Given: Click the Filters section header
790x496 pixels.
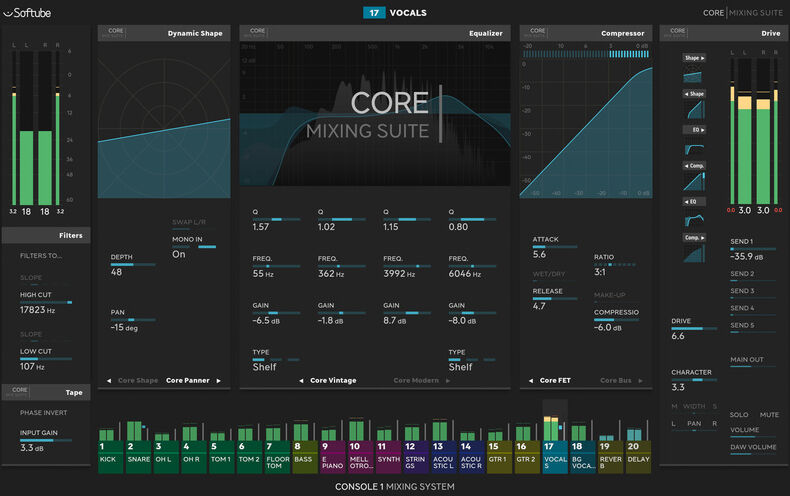Looking at the screenshot, I should (46, 235).
